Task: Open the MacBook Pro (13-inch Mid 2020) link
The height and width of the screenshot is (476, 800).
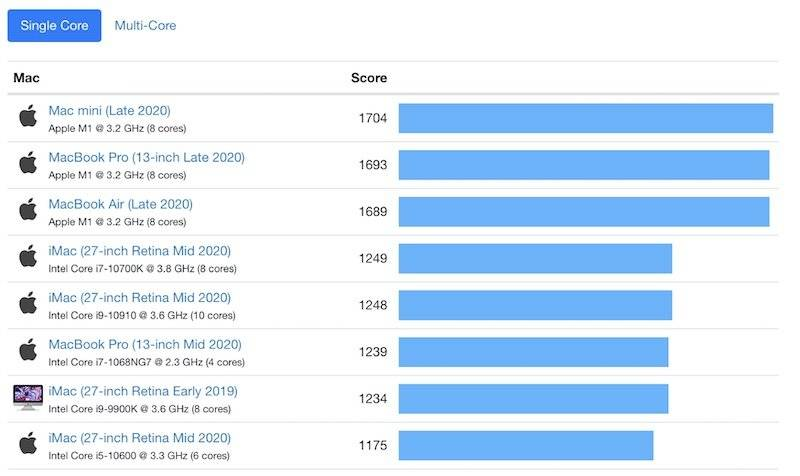Action: coord(145,344)
